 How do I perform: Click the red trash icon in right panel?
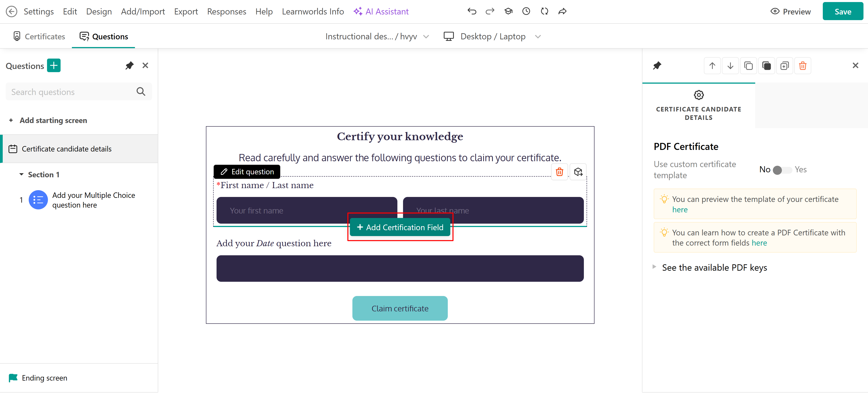803,66
